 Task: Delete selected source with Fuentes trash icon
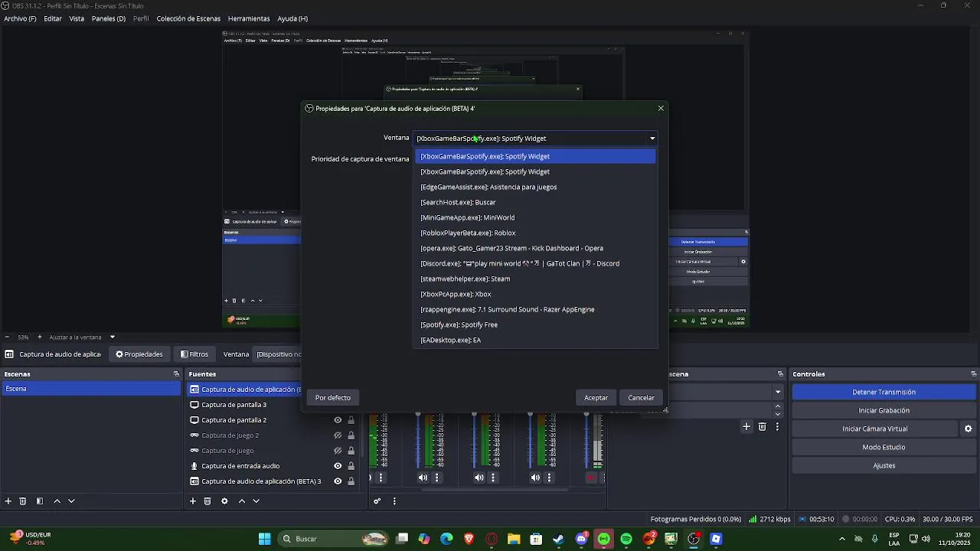(x=207, y=501)
